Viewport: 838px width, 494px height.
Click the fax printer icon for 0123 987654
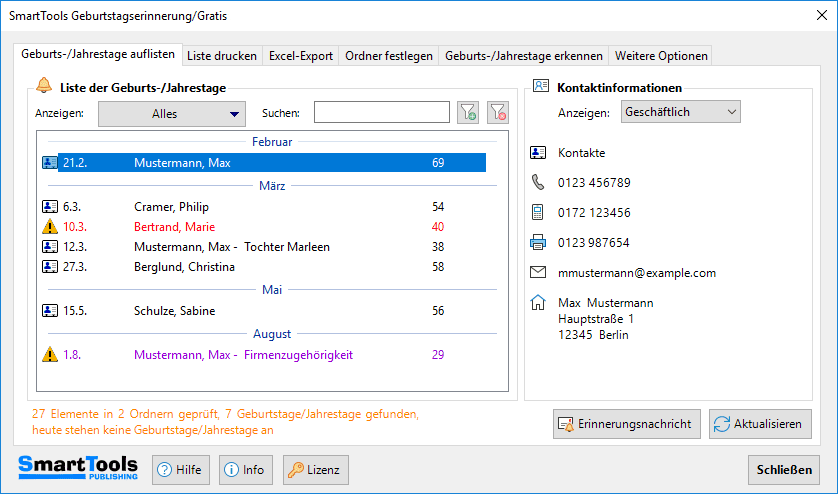[538, 243]
